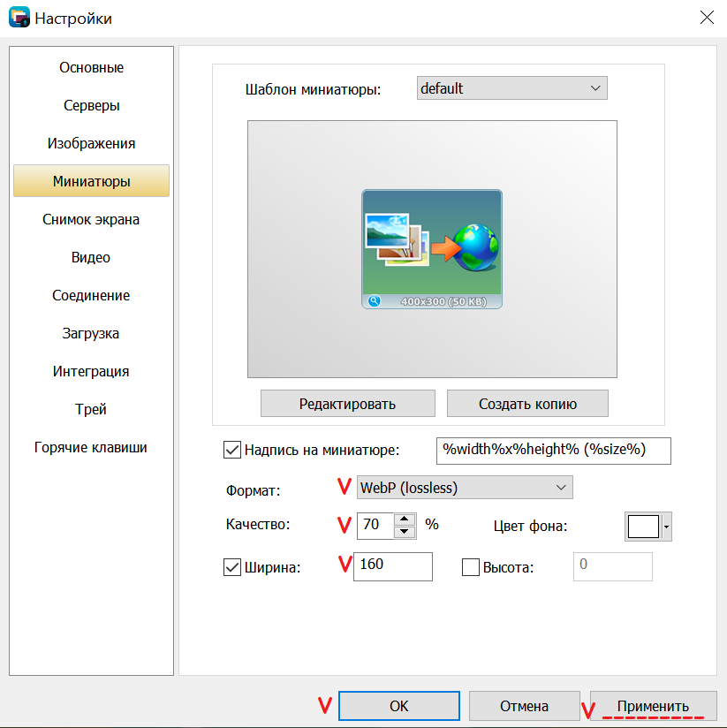Expand the Шаблон миниатюры dropdown

click(511, 88)
